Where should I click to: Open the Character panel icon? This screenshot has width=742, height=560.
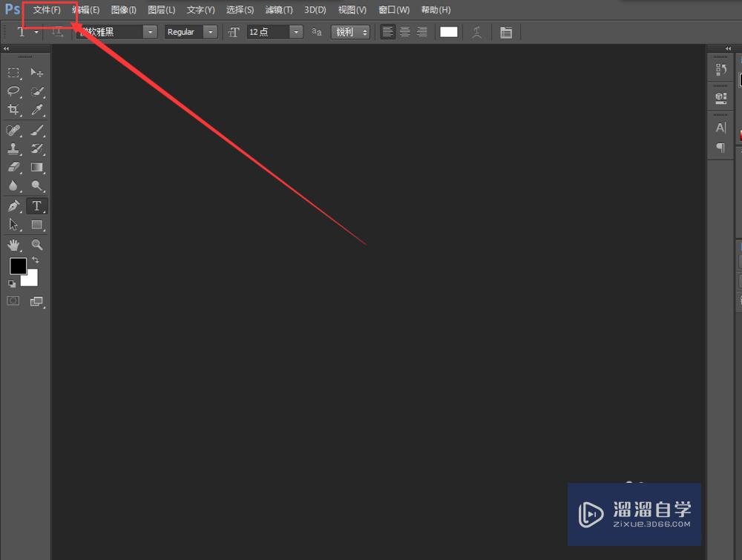pos(720,128)
